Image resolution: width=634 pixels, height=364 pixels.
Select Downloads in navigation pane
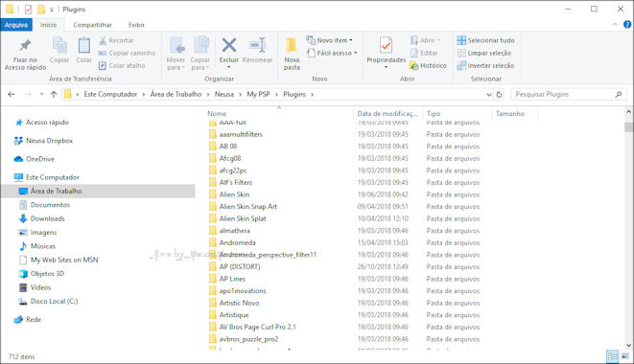tap(47, 218)
